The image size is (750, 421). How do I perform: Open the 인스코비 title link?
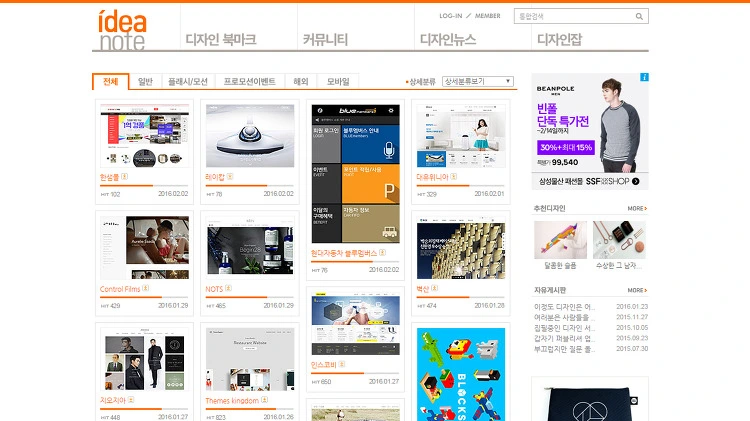click(324, 365)
